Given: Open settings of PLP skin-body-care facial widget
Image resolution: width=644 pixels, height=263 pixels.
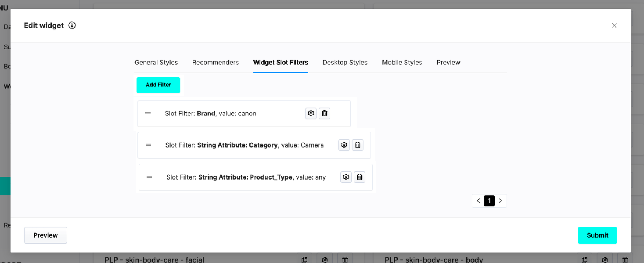Looking at the screenshot, I should click(x=325, y=259).
